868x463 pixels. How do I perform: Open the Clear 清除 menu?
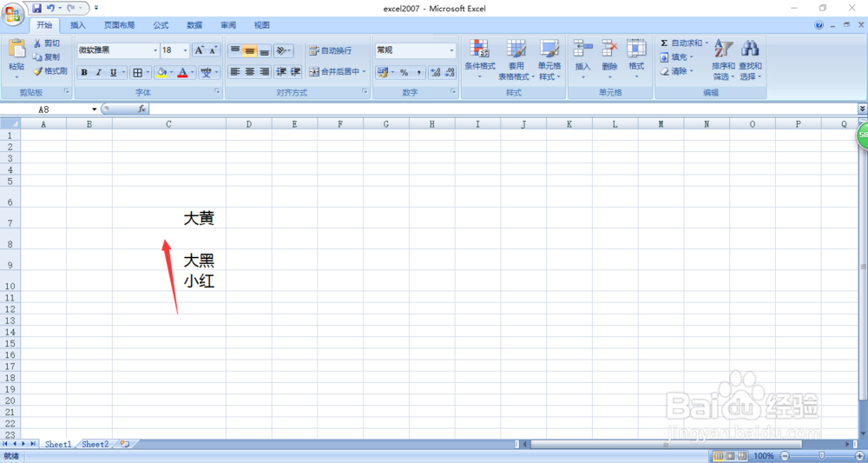pos(676,71)
